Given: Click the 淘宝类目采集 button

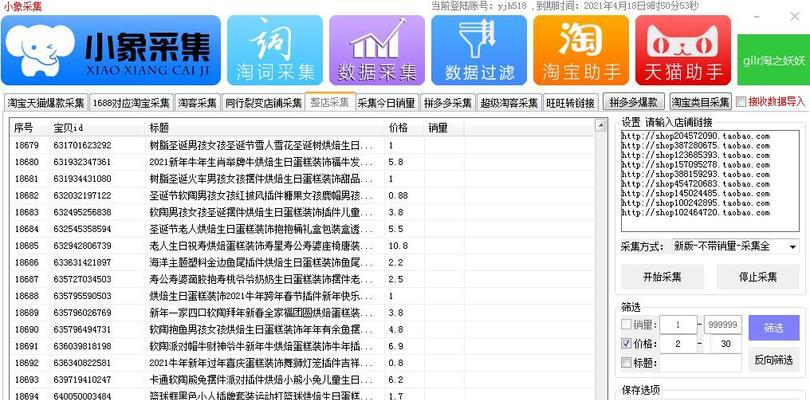Looking at the screenshot, I should [x=701, y=102].
